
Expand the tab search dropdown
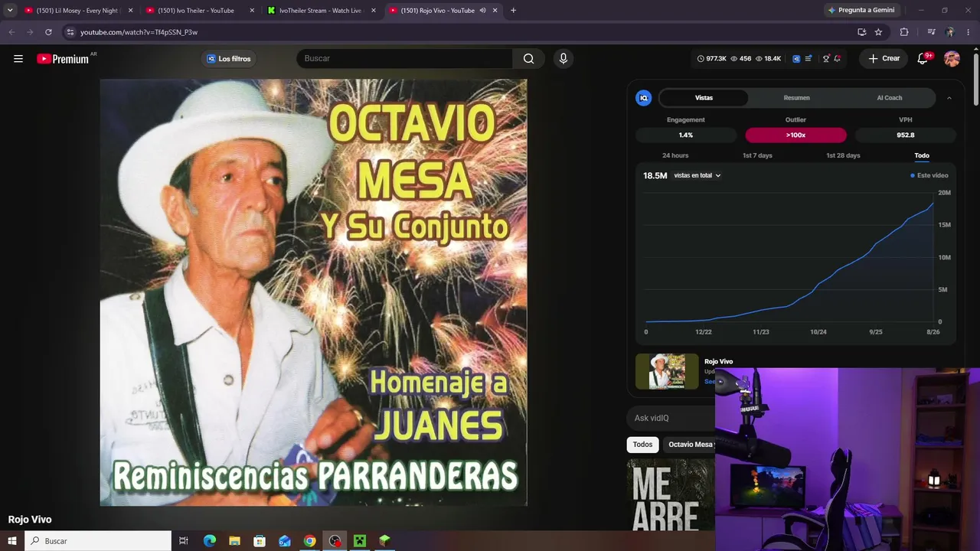click(x=10, y=11)
